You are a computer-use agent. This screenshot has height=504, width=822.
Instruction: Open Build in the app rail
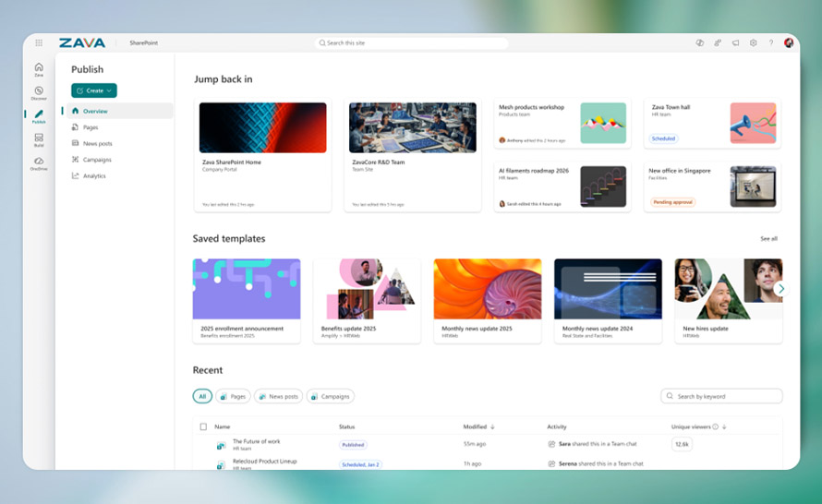coord(39,139)
